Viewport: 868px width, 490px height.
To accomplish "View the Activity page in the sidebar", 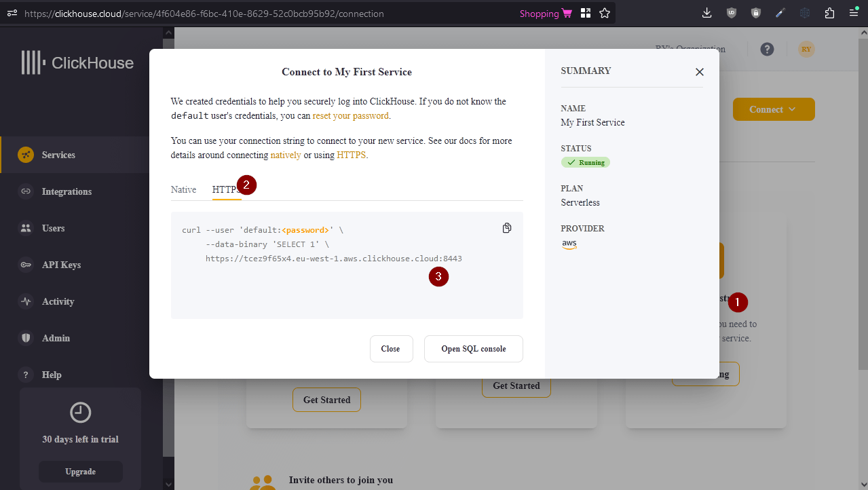I will [x=58, y=301].
